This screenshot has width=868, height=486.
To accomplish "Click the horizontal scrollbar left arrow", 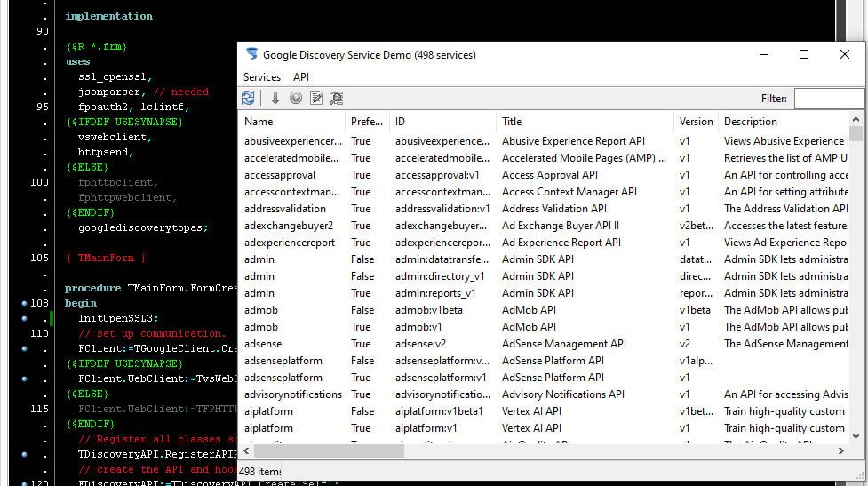I will click(246, 451).
